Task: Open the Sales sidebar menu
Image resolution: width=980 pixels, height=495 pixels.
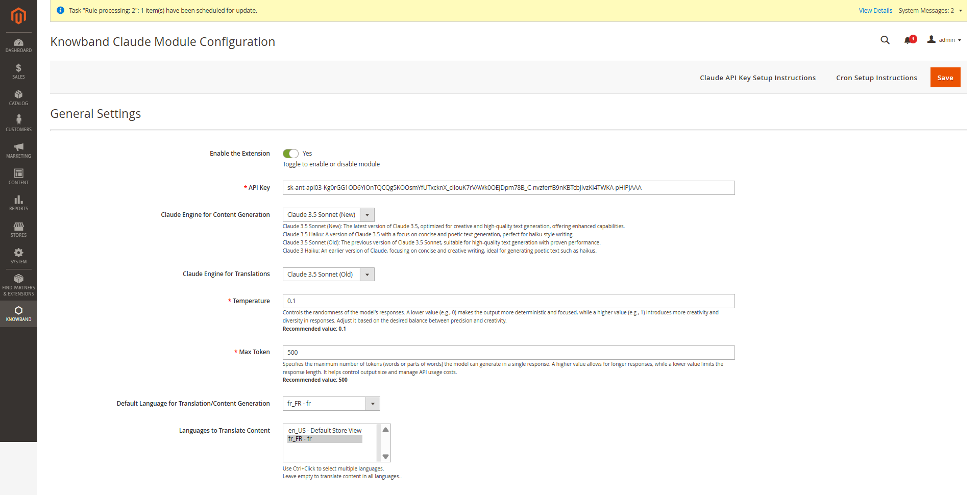Action: tap(18, 72)
